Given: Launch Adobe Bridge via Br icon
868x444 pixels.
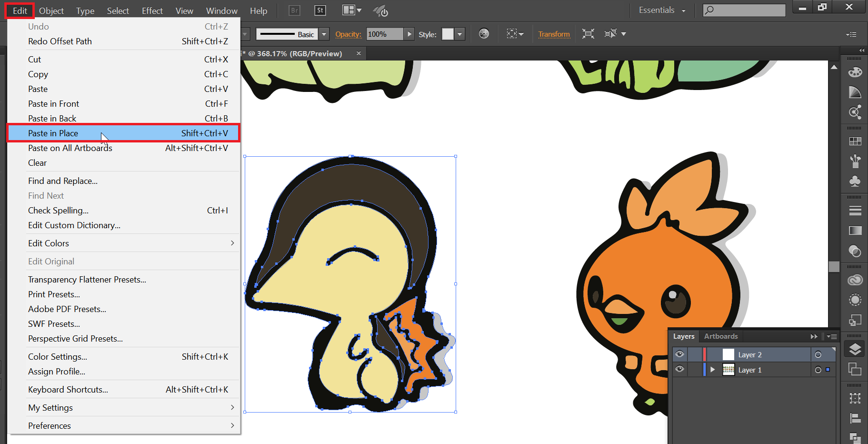Looking at the screenshot, I should 295,10.
